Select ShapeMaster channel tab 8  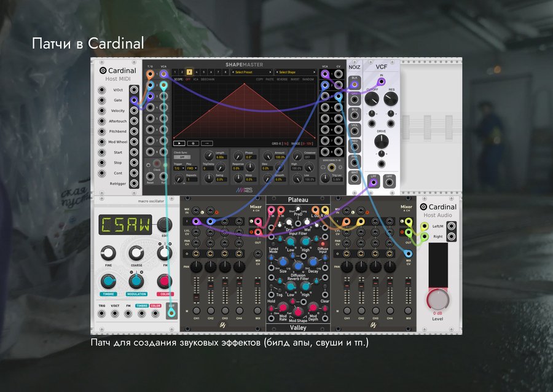point(226,73)
